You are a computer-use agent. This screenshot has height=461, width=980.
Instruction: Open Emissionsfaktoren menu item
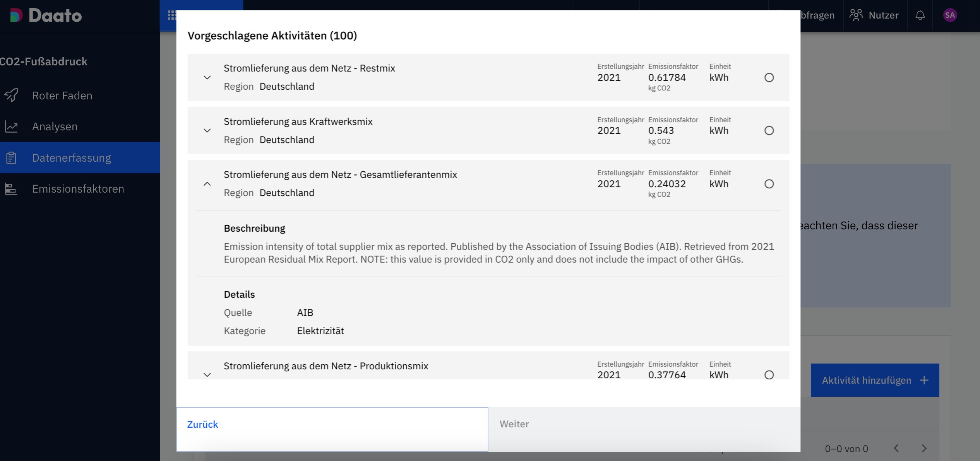click(78, 189)
